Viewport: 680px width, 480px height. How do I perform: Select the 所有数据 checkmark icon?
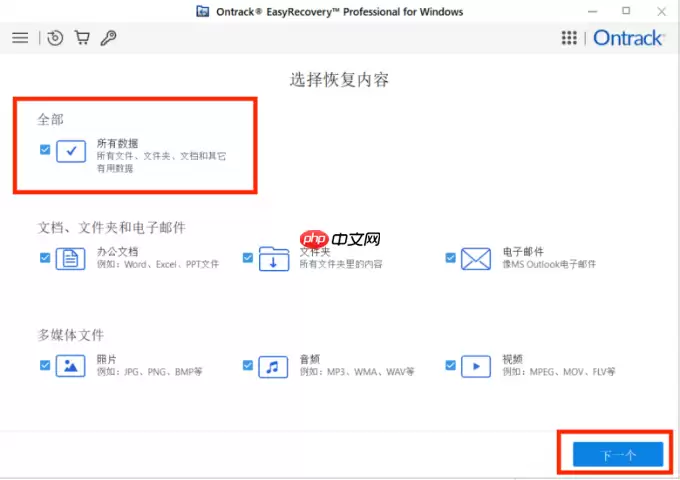tap(71, 151)
